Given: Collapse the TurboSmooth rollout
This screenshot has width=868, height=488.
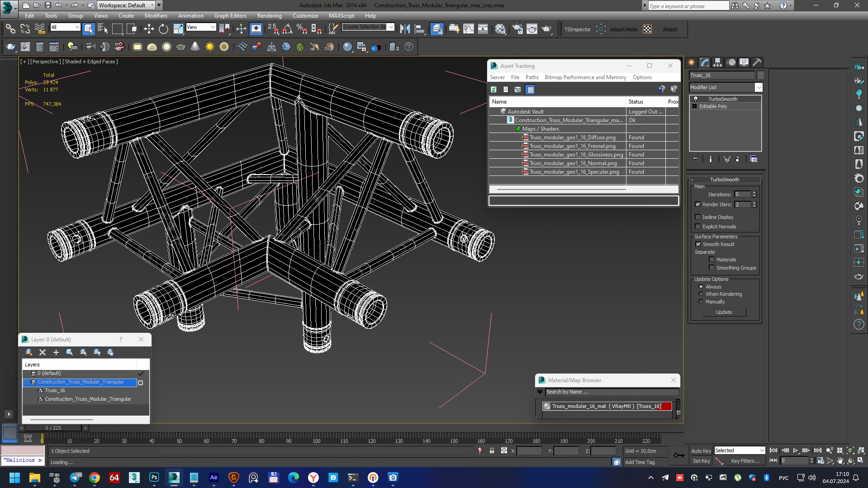Looking at the screenshot, I should coord(692,180).
